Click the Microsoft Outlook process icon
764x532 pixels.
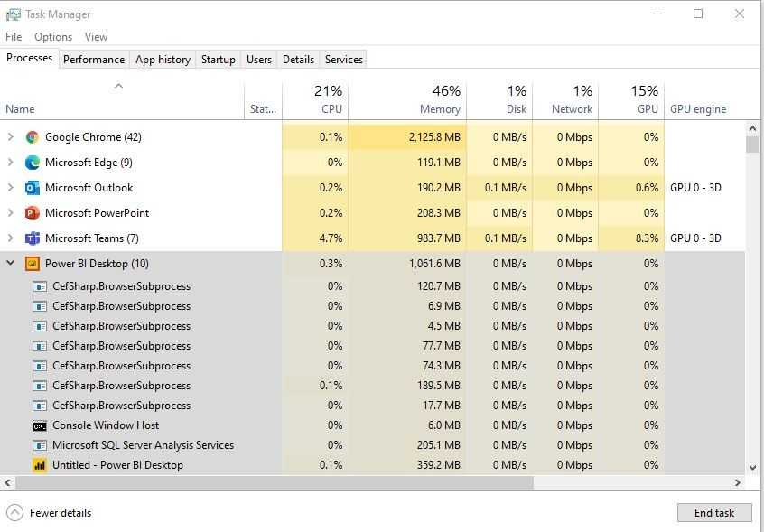tap(33, 188)
